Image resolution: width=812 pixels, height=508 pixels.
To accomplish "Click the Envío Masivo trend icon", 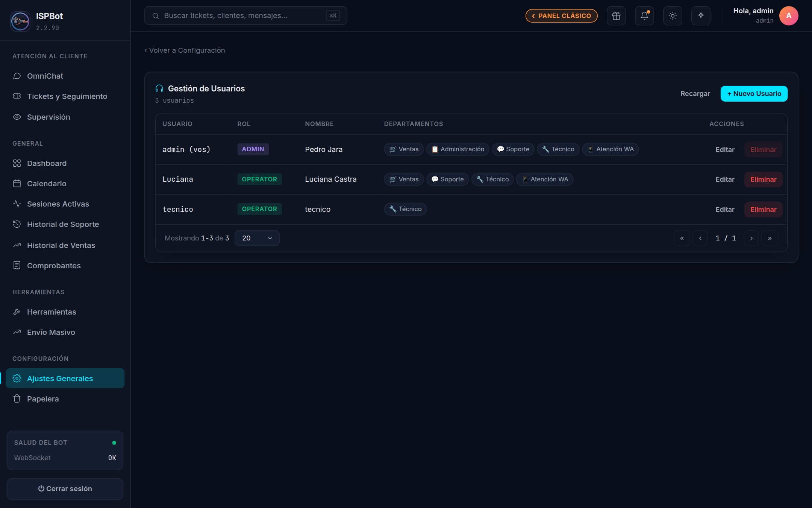I will pyautogui.click(x=17, y=332).
